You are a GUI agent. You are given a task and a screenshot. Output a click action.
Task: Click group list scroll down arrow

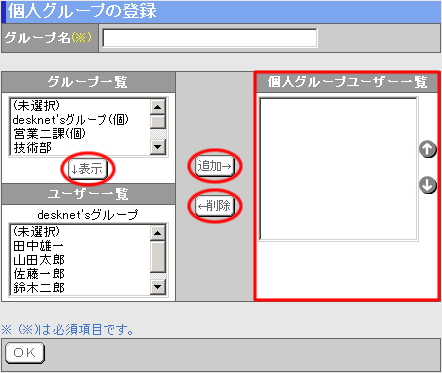pyautogui.click(x=158, y=147)
